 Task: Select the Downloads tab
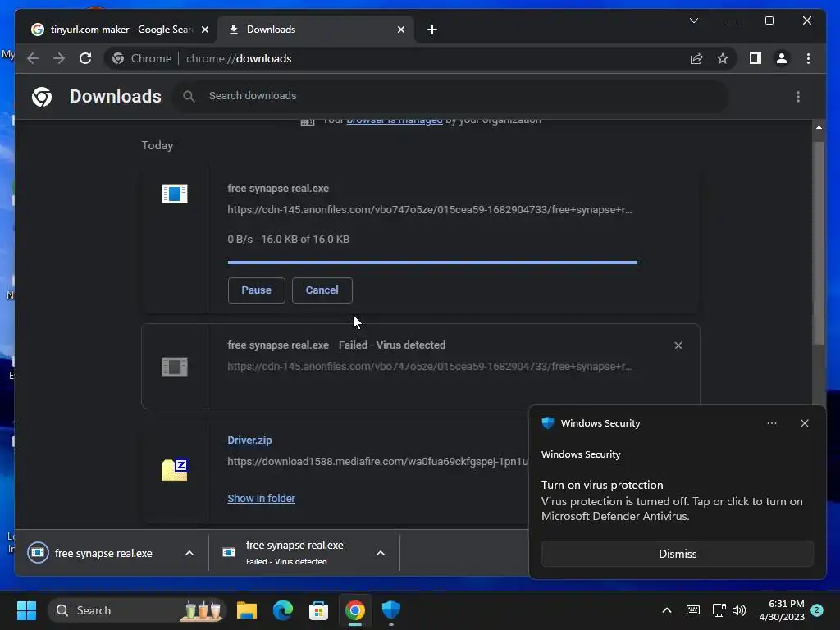(x=316, y=30)
